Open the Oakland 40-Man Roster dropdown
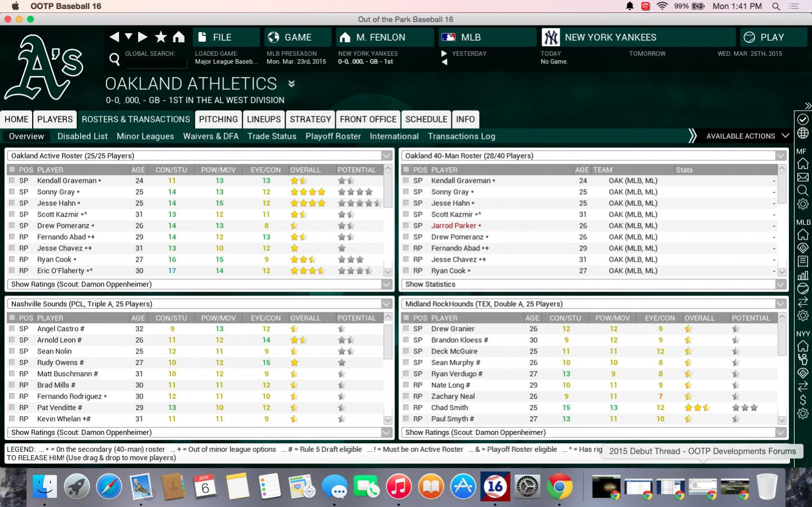Viewport: 812px width, 507px height. click(x=594, y=156)
